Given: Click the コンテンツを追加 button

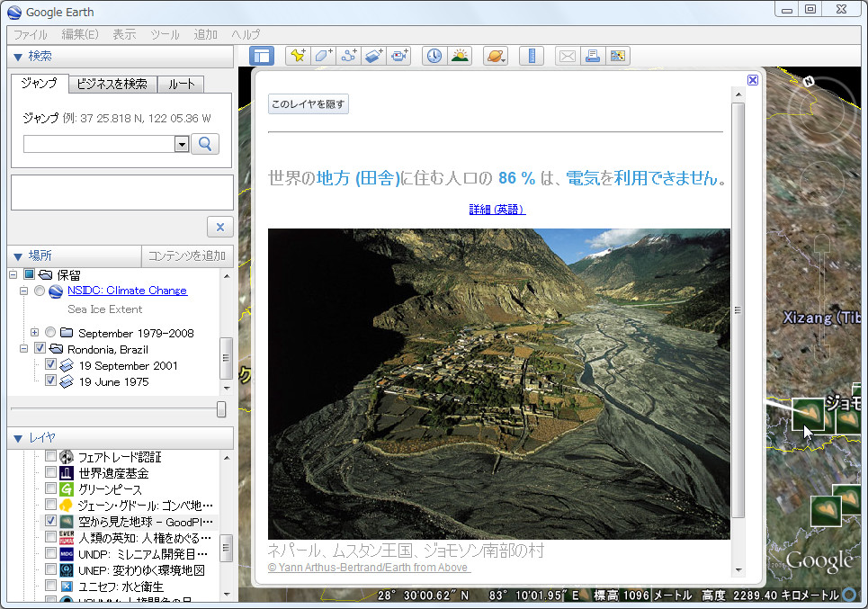Looking at the screenshot, I should tap(187, 255).
